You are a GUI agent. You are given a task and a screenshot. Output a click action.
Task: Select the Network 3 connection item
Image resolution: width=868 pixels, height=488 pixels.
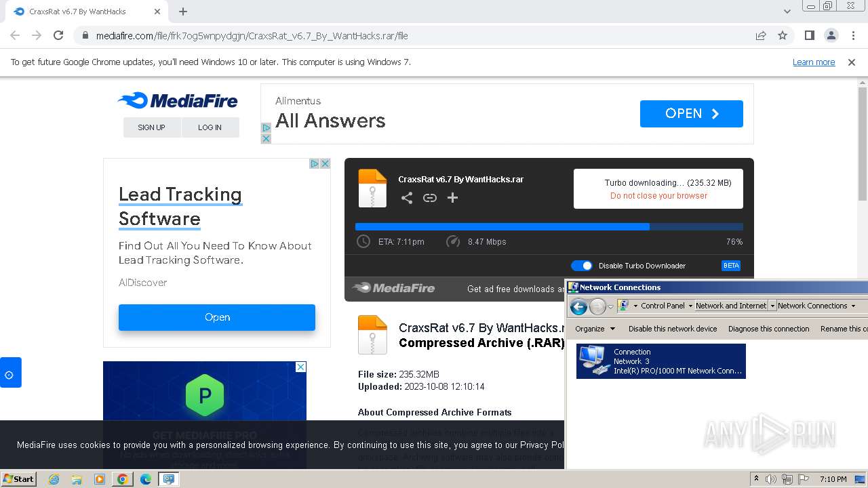pos(661,361)
